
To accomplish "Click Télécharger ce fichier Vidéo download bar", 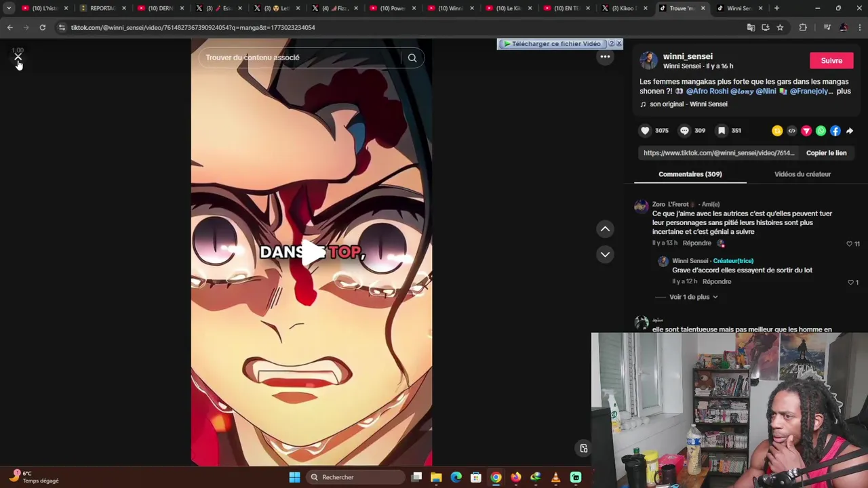I will [555, 44].
